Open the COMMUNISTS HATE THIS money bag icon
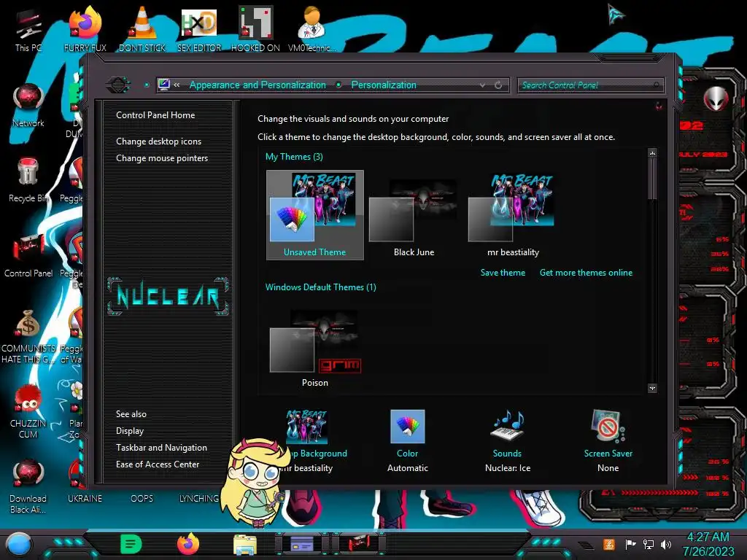This screenshot has width=747, height=560. pyautogui.click(x=28, y=336)
